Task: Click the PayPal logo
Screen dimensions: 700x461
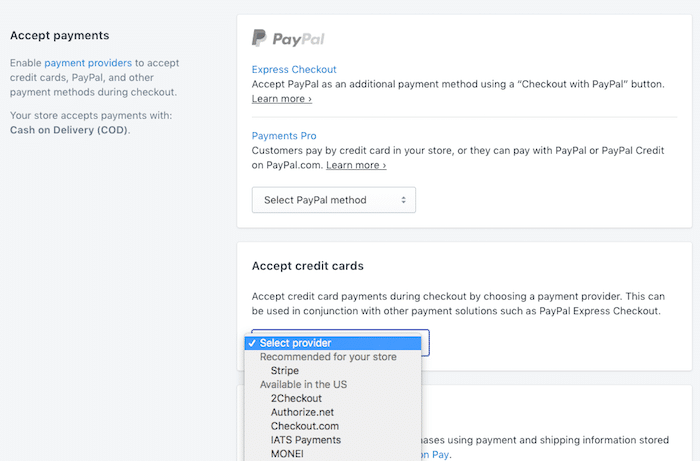Action: (288, 39)
